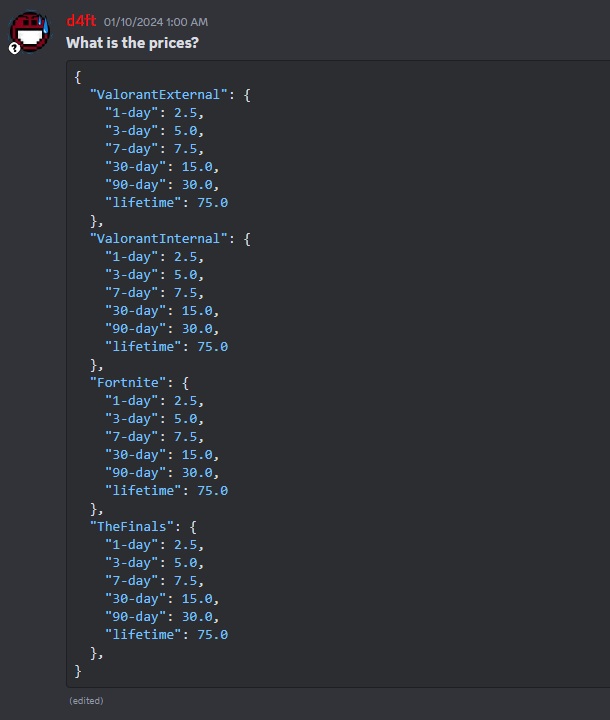The image size is (610, 720).
Task: Click the "(edited)" label below the message
Action: 86,701
